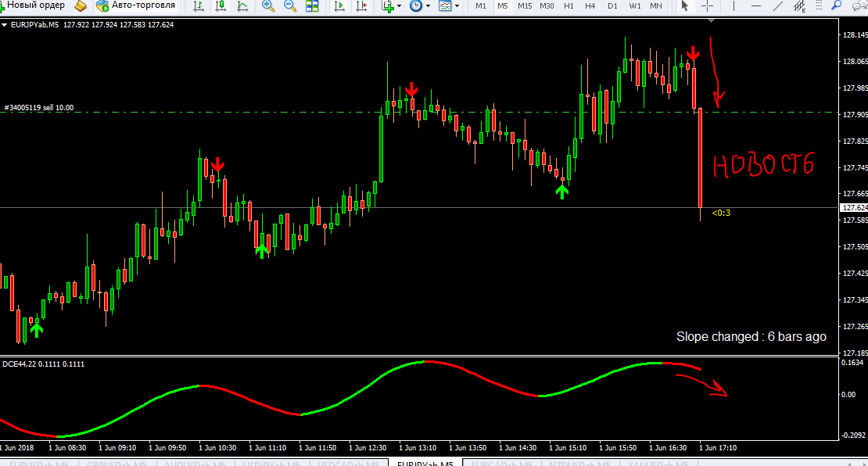The image size is (868, 466).
Task: Select the crosshair tool
Action: click(x=707, y=6)
